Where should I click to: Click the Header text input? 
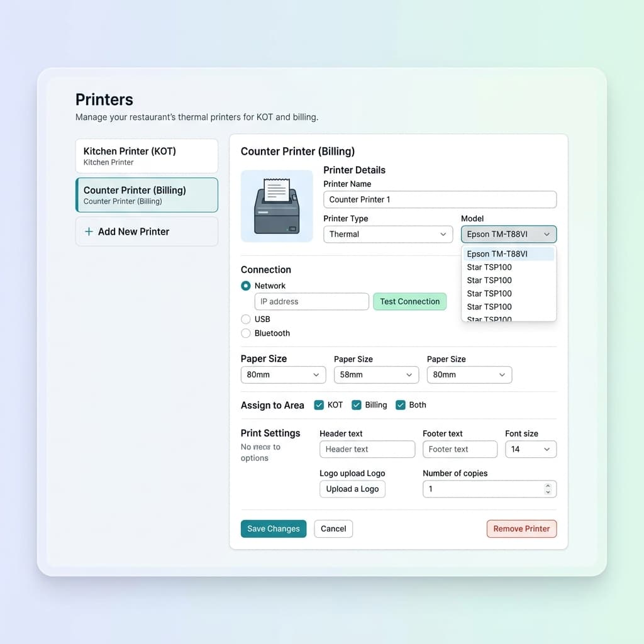pos(367,449)
